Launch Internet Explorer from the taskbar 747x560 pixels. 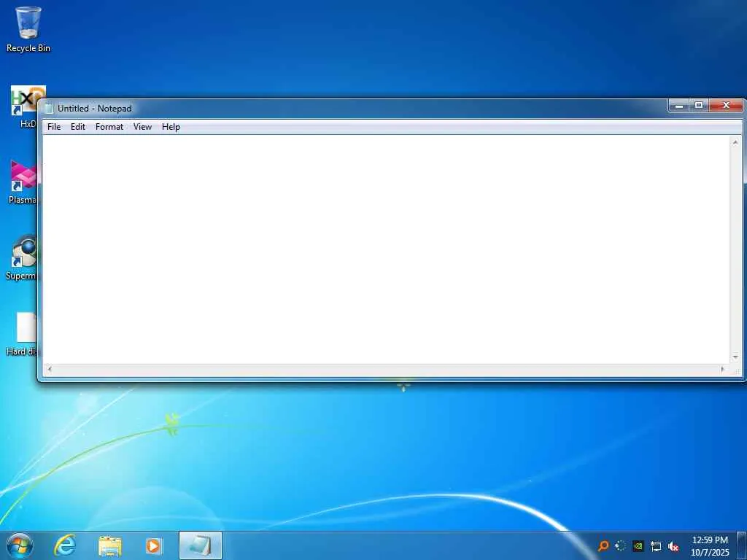[x=65, y=545]
